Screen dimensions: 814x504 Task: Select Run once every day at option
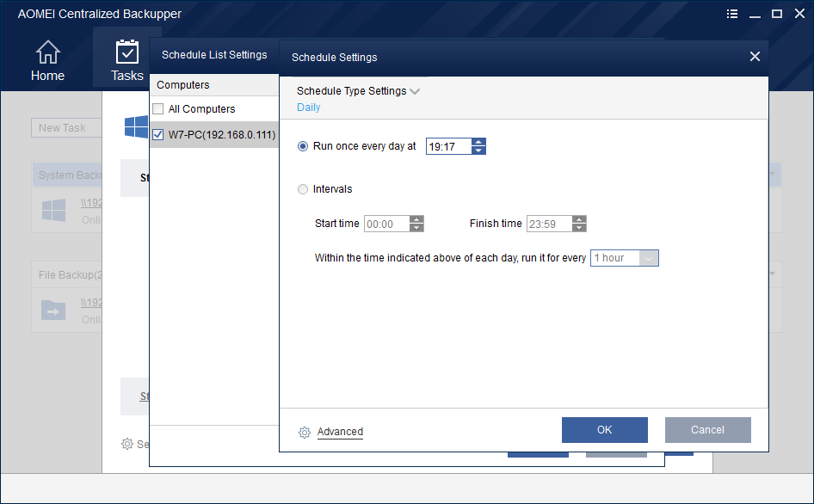pos(303,146)
